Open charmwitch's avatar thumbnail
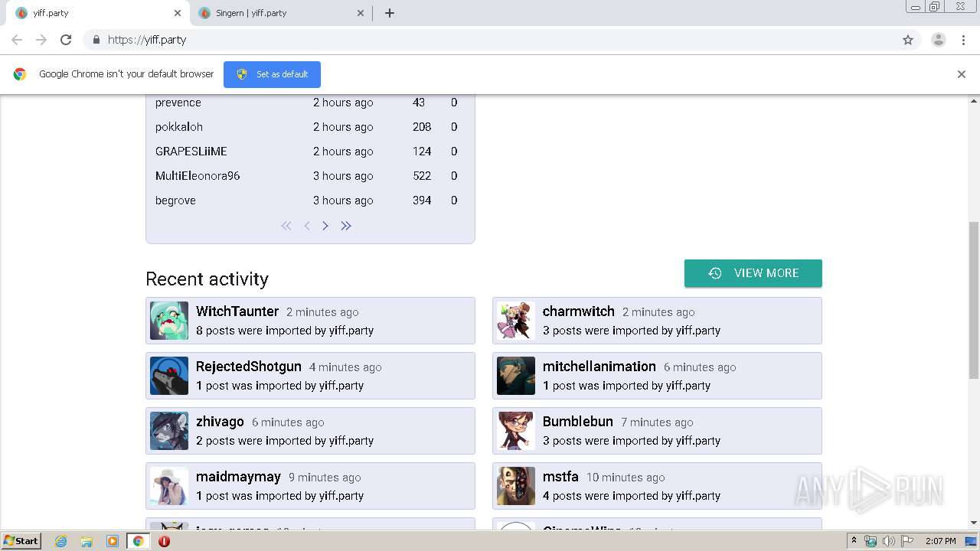Screen dimensions: 980x551 point(516,321)
